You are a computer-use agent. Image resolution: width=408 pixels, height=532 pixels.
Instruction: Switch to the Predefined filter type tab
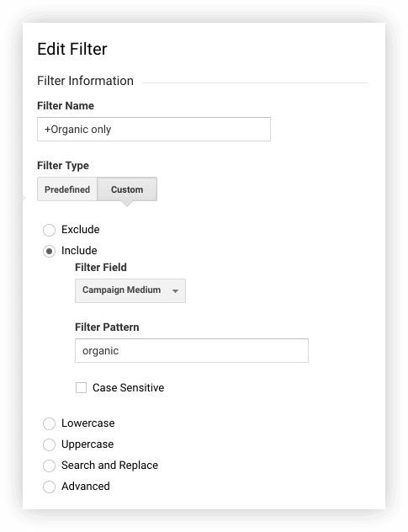pyautogui.click(x=67, y=189)
